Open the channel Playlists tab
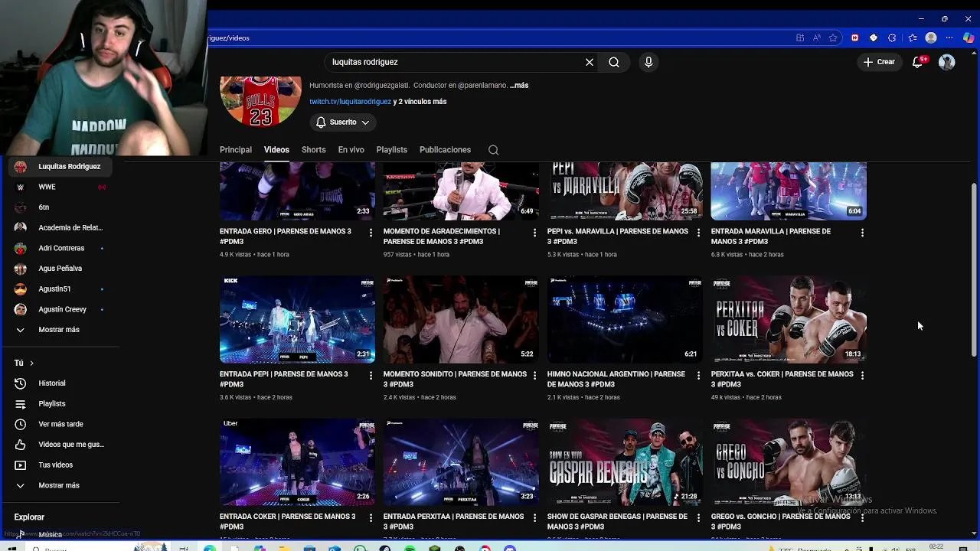 coord(392,150)
